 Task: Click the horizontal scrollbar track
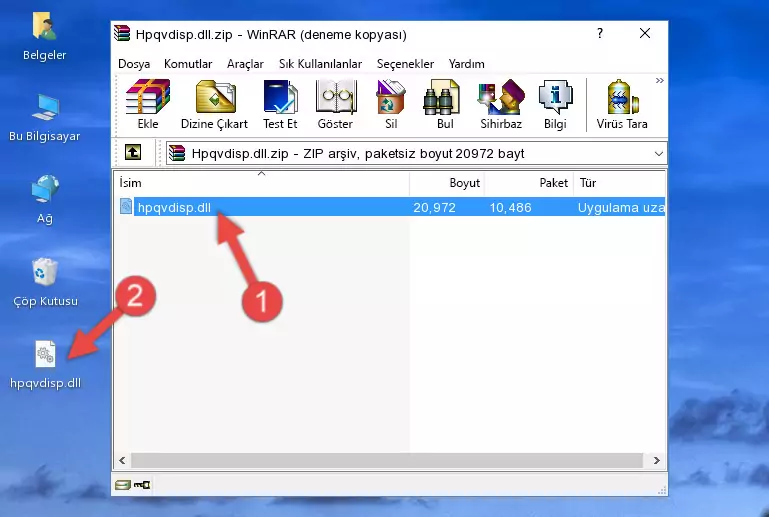(x=387, y=461)
